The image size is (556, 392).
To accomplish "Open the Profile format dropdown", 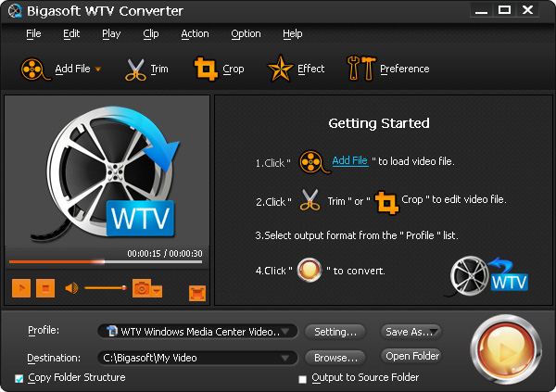I will 197,332.
